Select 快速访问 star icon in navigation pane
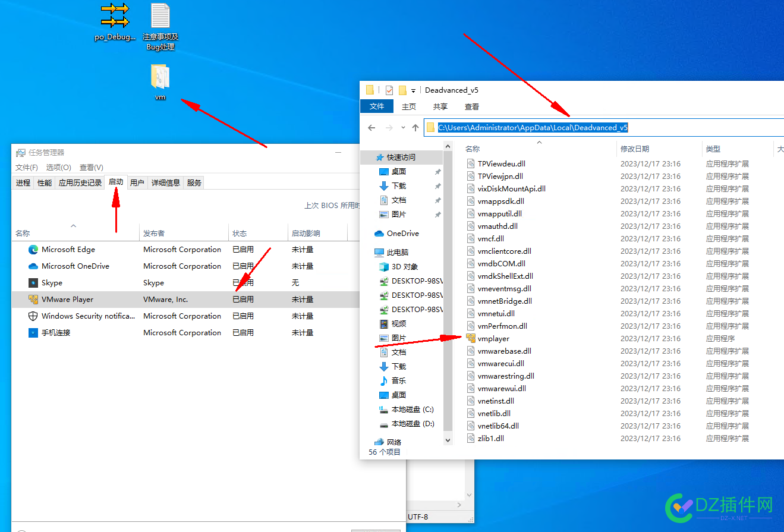 [x=381, y=158]
